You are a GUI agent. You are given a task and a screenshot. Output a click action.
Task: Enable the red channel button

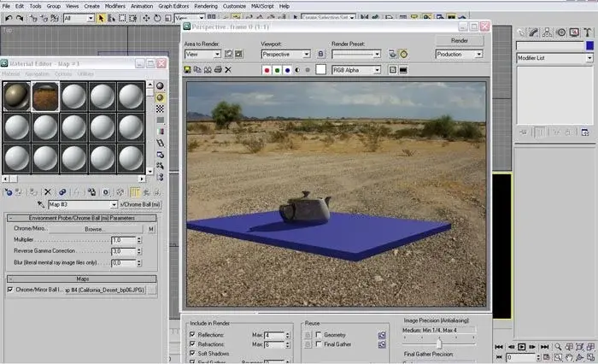point(267,69)
